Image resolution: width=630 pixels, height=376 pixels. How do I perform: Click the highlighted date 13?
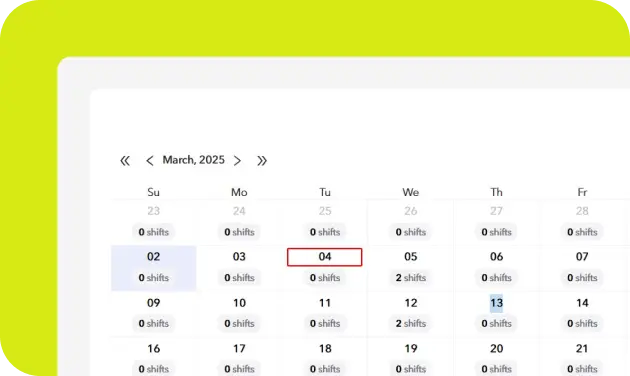point(496,303)
